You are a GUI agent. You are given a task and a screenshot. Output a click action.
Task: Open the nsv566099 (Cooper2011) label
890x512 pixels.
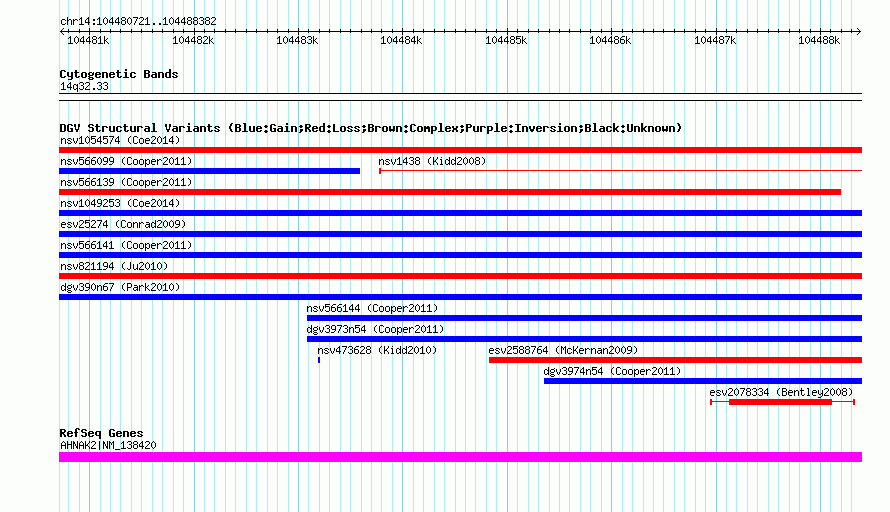[x=126, y=161]
